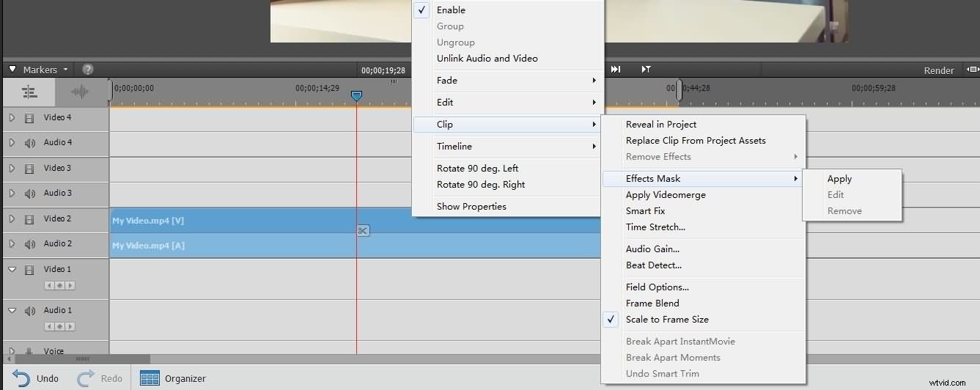This screenshot has width=980, height=390.
Task: Click the blue playhead marker on ruler
Action: (x=356, y=96)
